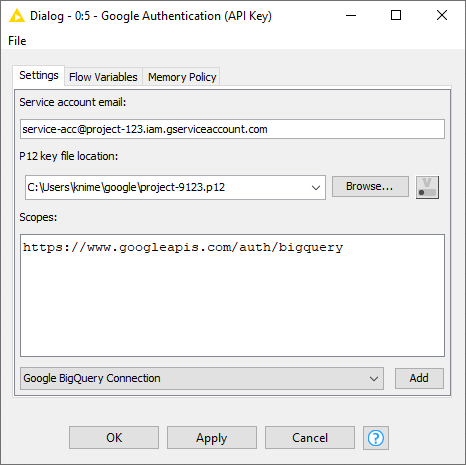The width and height of the screenshot is (466, 465).
Task: Minimize the dialog window
Action: [351, 15]
